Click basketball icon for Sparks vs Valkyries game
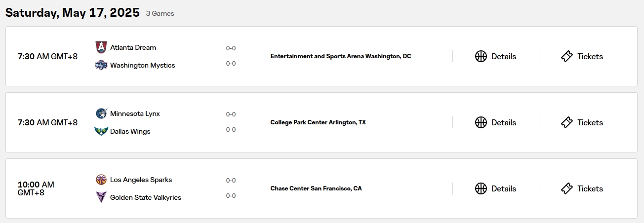Screen dimensions: 644x223 (481, 188)
